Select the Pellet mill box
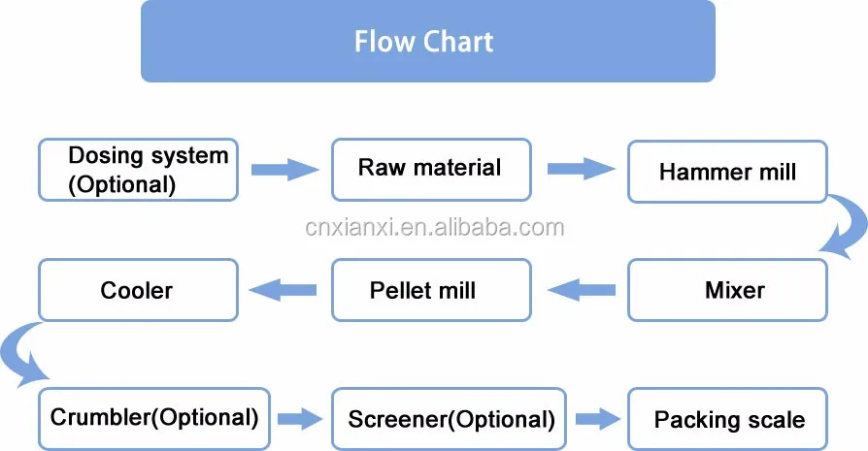 [430, 290]
